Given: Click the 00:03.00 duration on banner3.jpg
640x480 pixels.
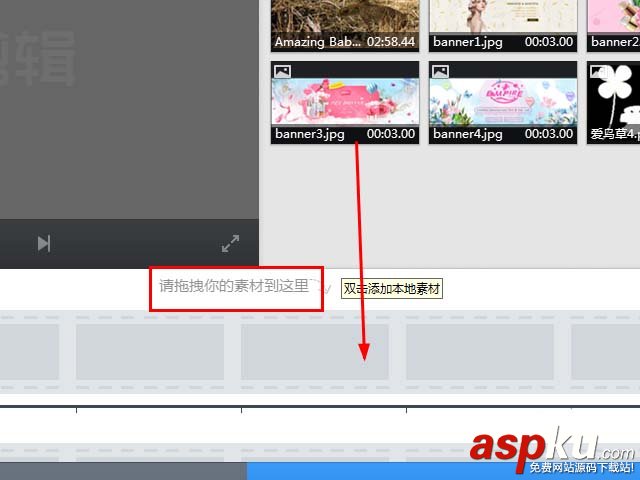Looking at the screenshot, I should pos(391,133).
